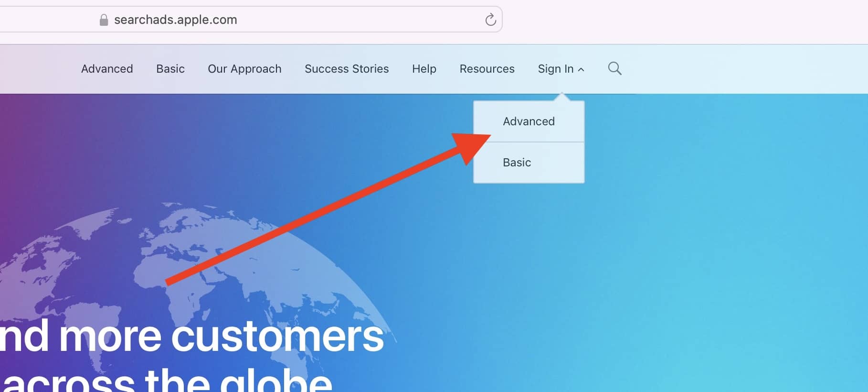Choose Advanced in the Sign In dropdown
Image resolution: width=868 pixels, height=392 pixels.
point(529,121)
